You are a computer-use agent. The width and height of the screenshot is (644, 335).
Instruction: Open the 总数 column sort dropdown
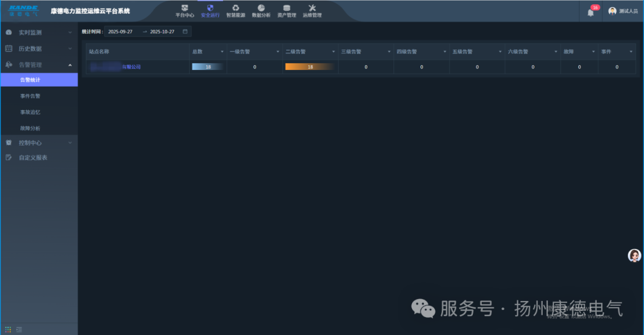click(x=222, y=52)
